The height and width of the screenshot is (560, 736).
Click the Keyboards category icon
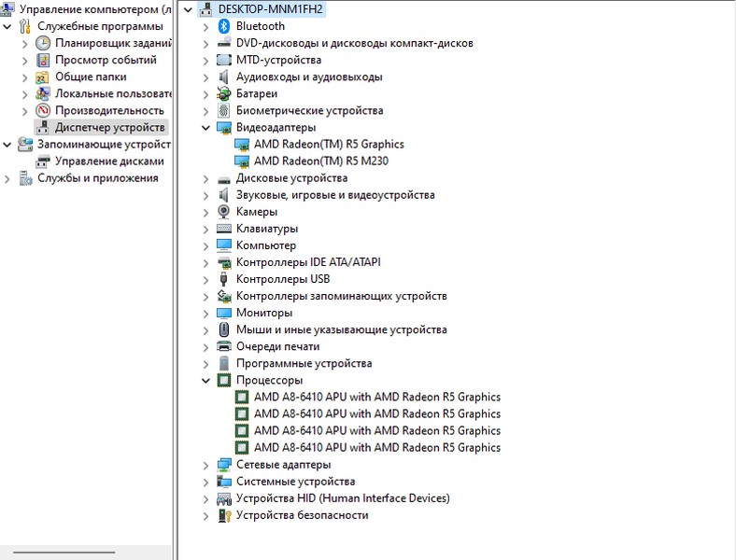coord(224,229)
